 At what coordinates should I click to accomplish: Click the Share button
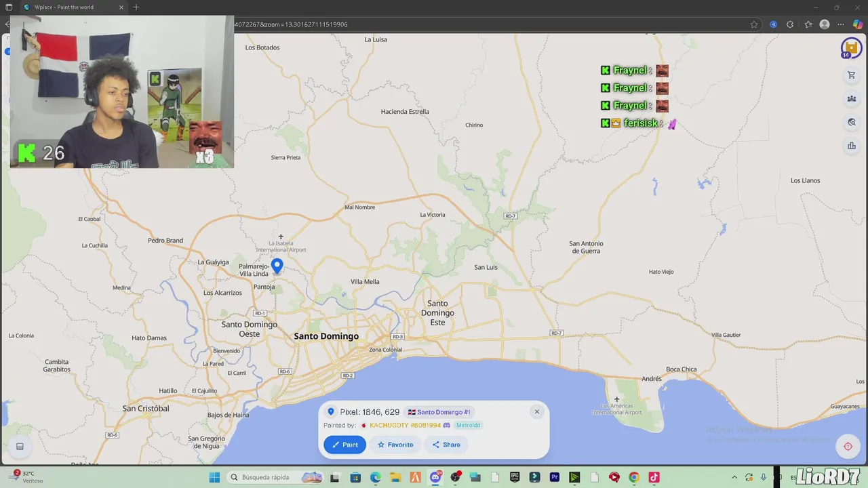[x=446, y=445]
